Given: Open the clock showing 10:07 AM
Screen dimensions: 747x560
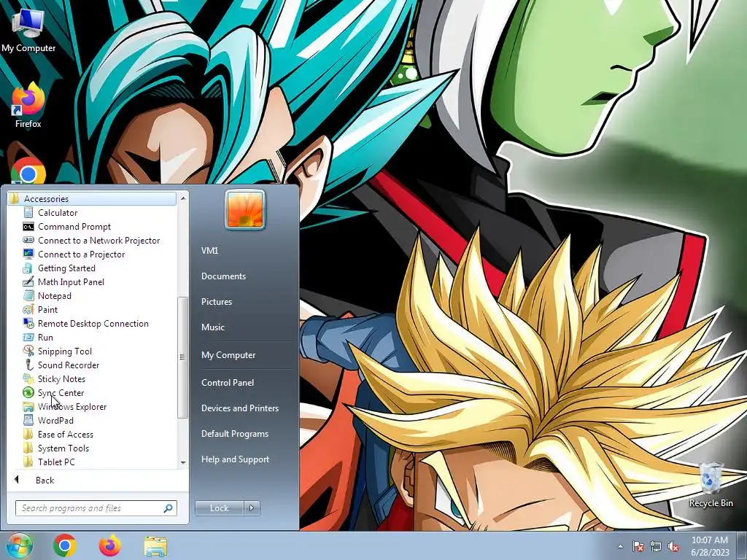Looking at the screenshot, I should [710, 546].
